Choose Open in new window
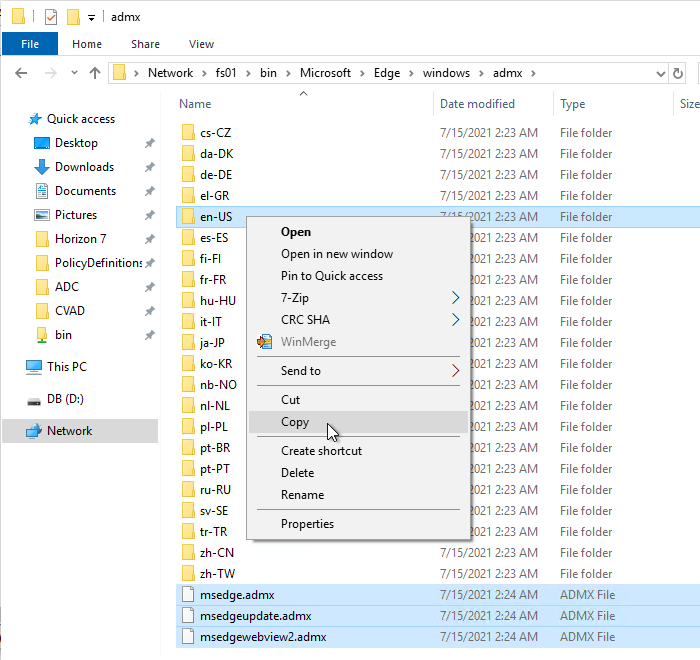Image resolution: width=700 pixels, height=660 pixels. (x=337, y=254)
